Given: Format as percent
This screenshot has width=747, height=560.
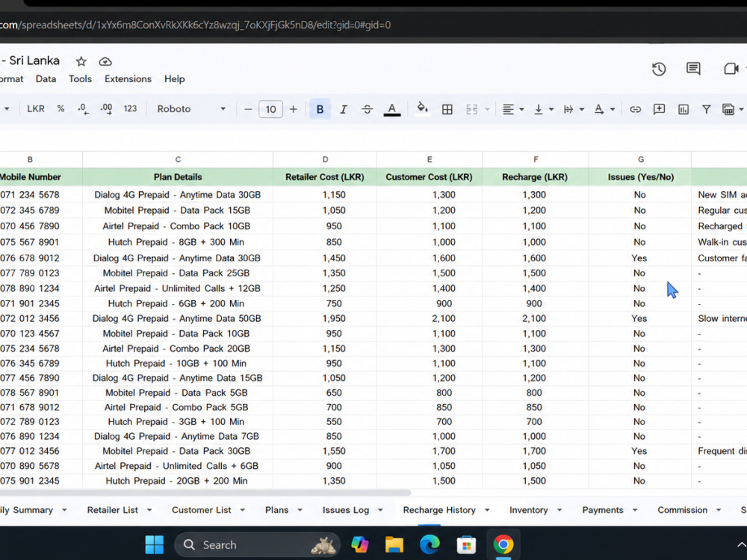Looking at the screenshot, I should (61, 109).
